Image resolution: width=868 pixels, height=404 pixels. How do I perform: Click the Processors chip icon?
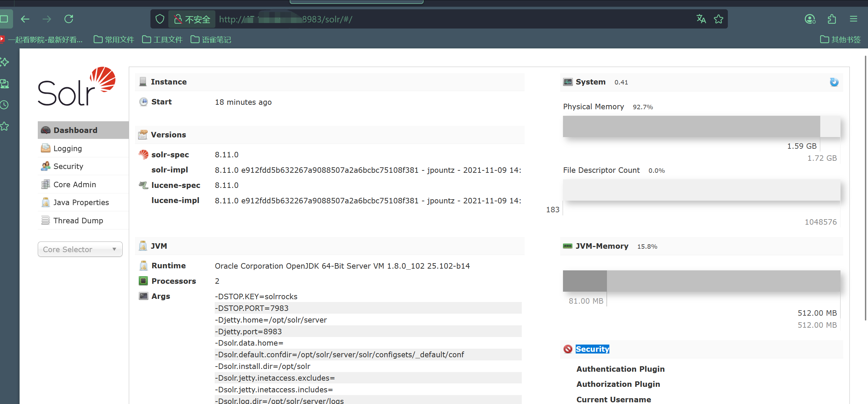tap(143, 281)
